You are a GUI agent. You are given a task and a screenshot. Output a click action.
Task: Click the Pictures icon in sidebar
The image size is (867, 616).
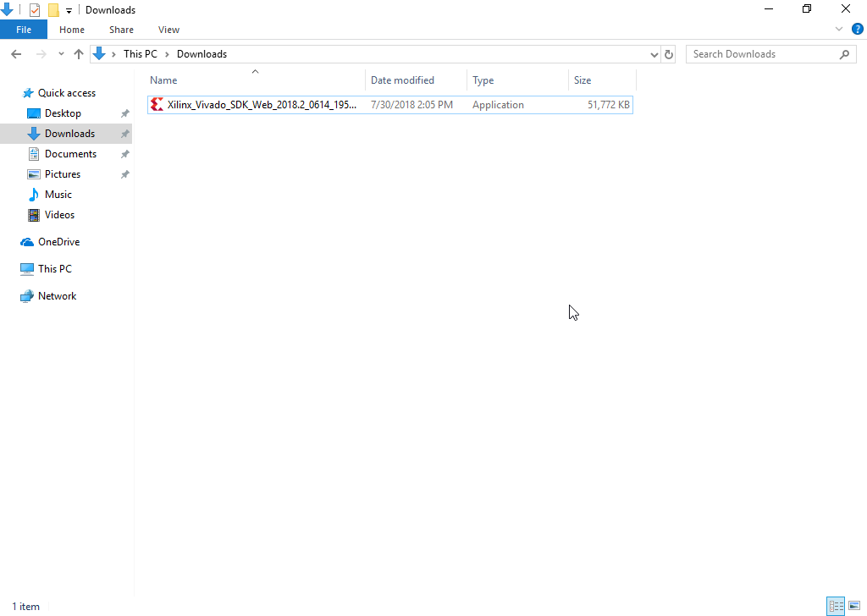coord(34,174)
